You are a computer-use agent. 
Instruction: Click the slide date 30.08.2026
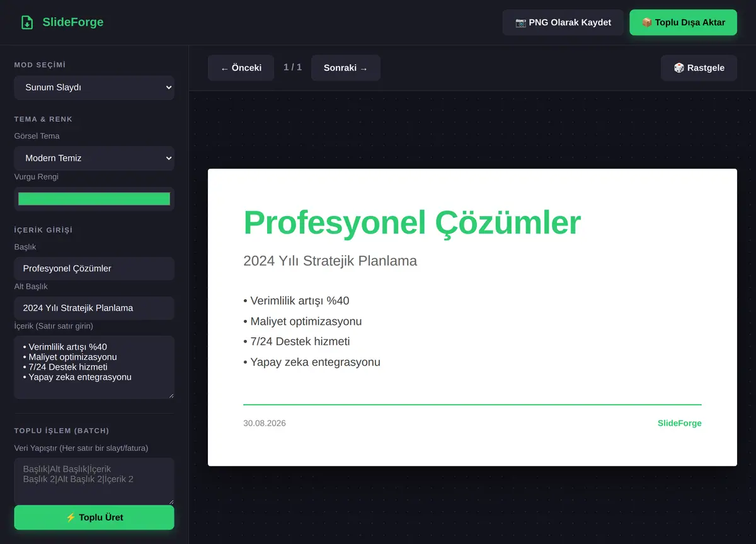click(x=265, y=423)
